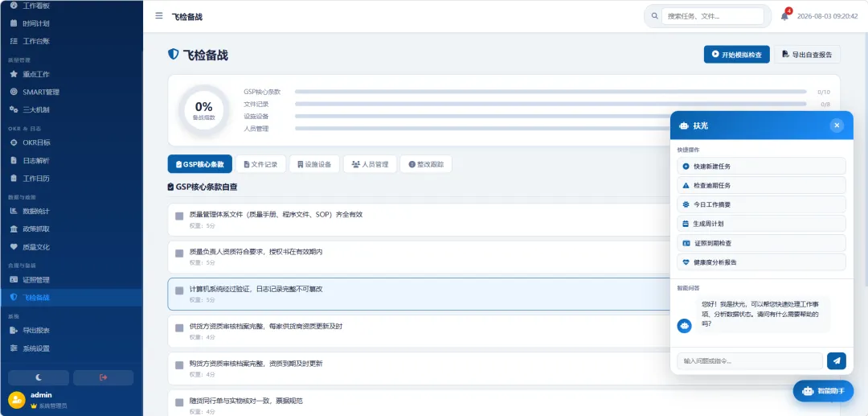The height and width of the screenshot is (416, 868).
Task: Open the notification bell
Action: (784, 16)
